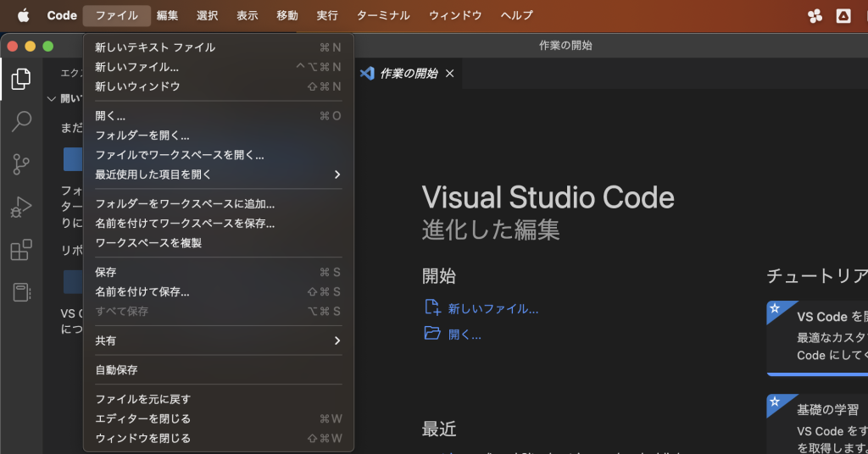Image resolution: width=868 pixels, height=454 pixels.
Task: Choose 新しいウィンドウ menu item
Action: click(x=218, y=86)
